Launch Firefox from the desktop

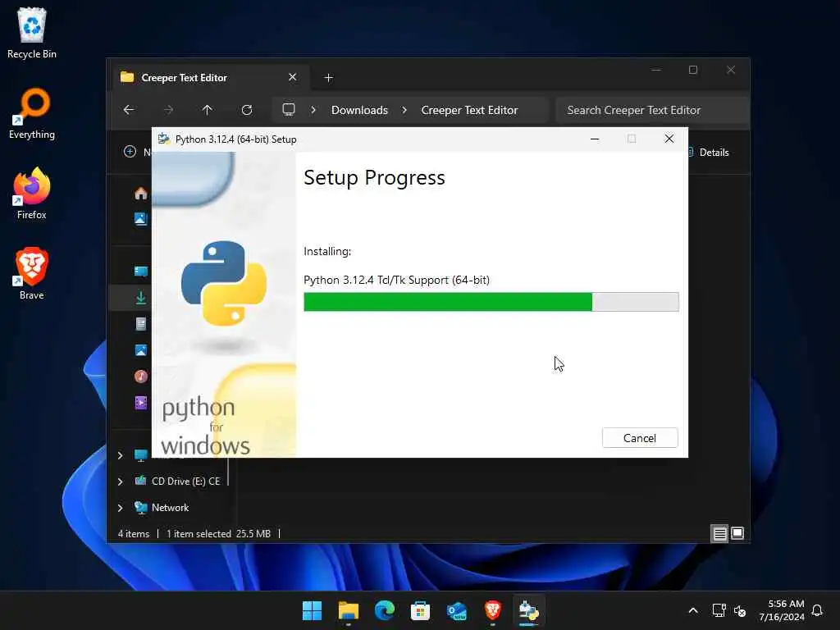coord(32,194)
